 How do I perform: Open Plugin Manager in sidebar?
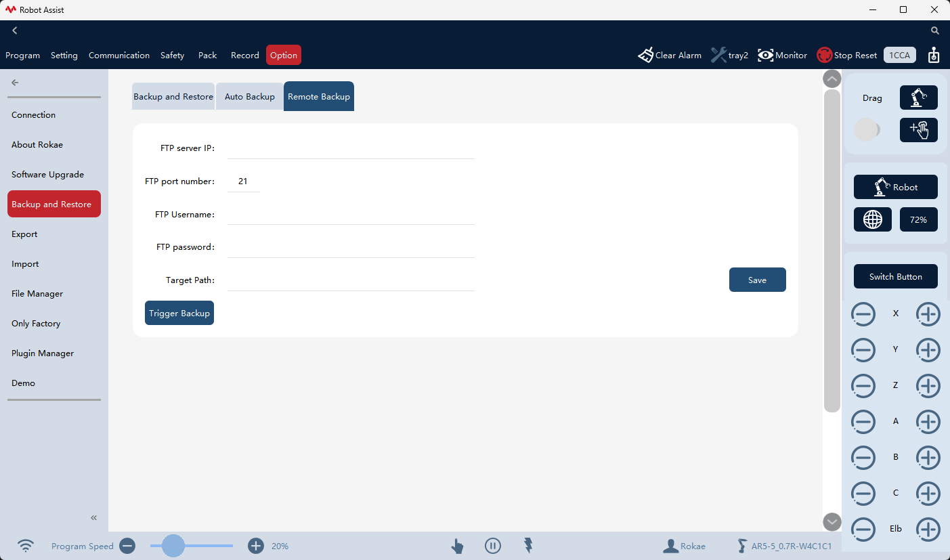point(54,353)
